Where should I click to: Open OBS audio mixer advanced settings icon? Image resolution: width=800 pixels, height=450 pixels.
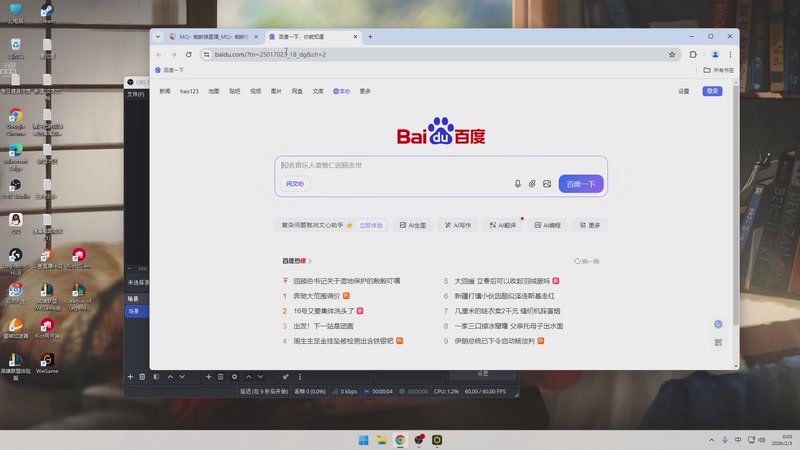coord(286,377)
